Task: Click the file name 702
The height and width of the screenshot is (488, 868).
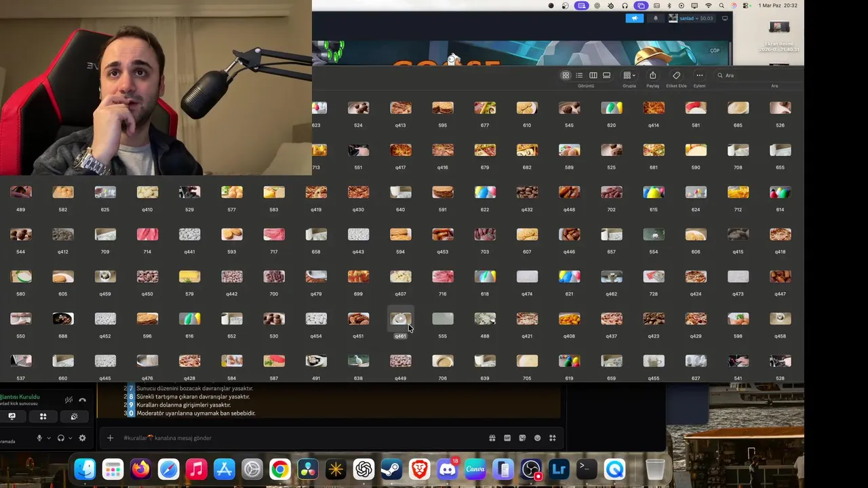Action: [x=611, y=209]
